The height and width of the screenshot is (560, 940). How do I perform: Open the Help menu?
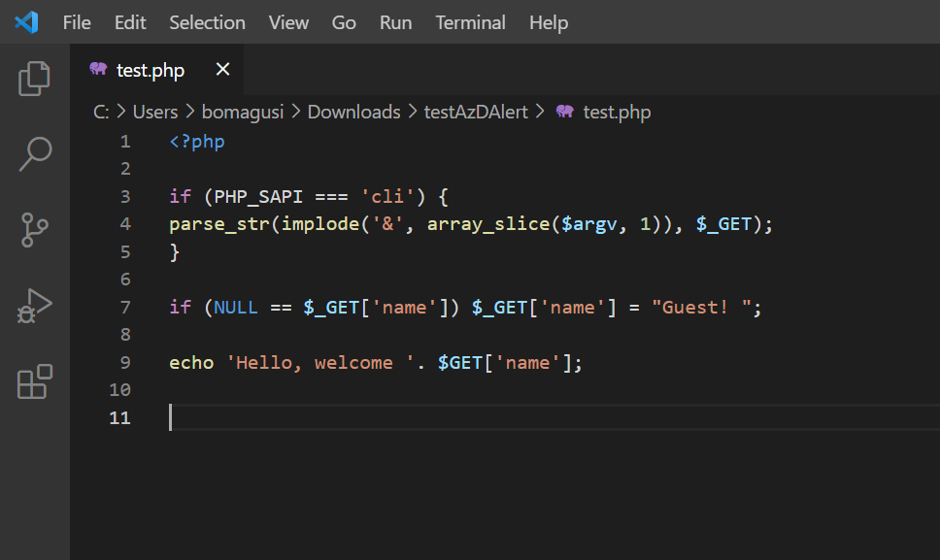coord(549,22)
